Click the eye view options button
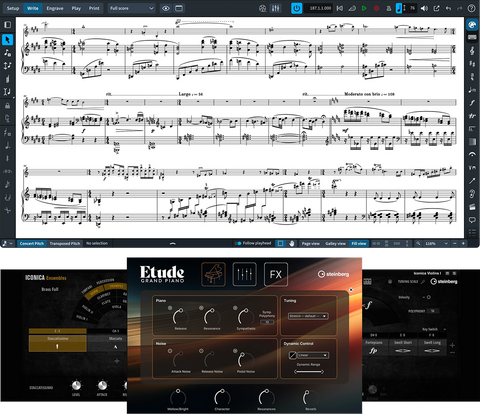The height and width of the screenshot is (414, 480). pyautogui.click(x=166, y=8)
